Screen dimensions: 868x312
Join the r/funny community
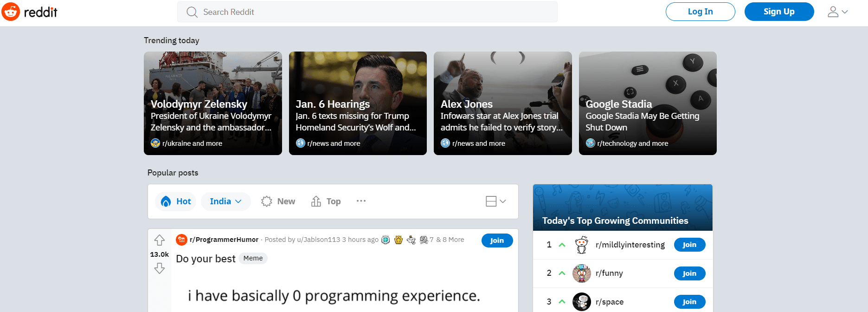690,273
